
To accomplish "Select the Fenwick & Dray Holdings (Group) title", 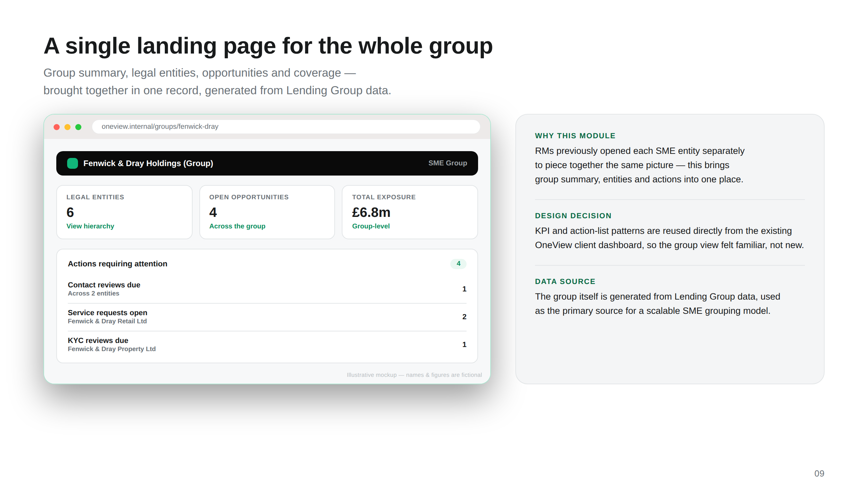I will click(148, 163).
